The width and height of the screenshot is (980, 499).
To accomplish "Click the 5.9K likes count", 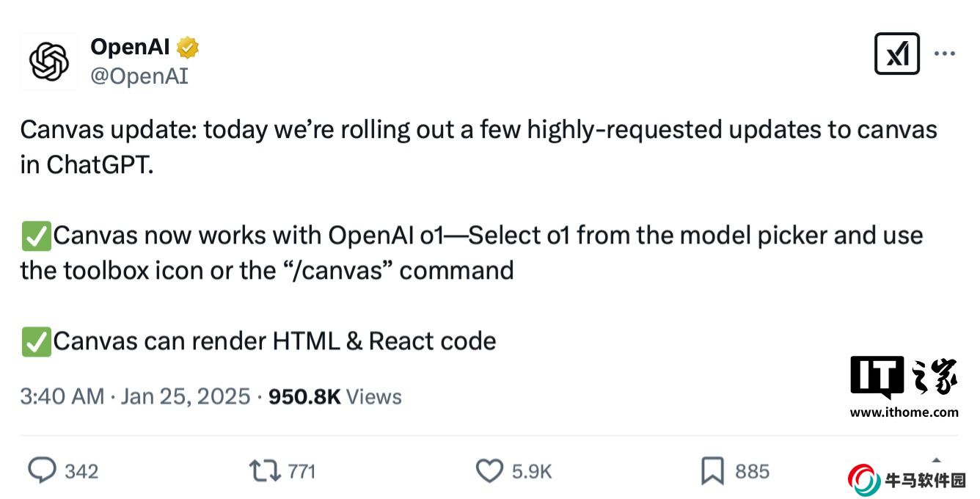I will click(x=532, y=471).
